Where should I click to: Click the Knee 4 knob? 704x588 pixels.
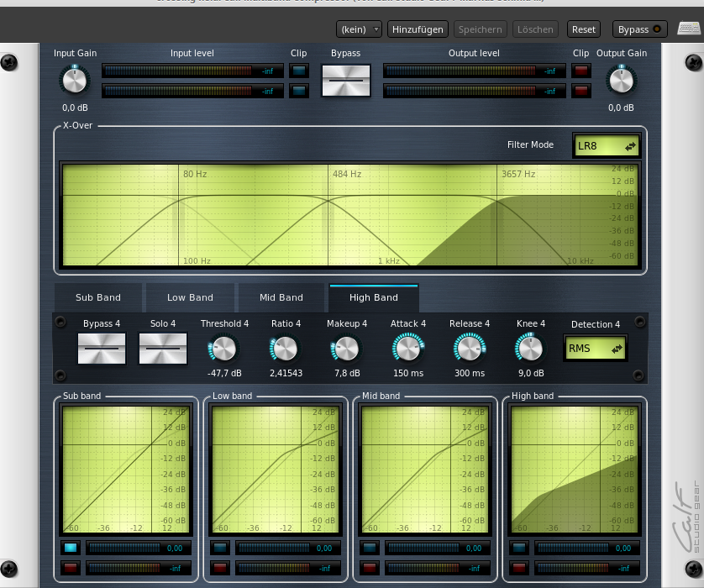pyautogui.click(x=531, y=349)
